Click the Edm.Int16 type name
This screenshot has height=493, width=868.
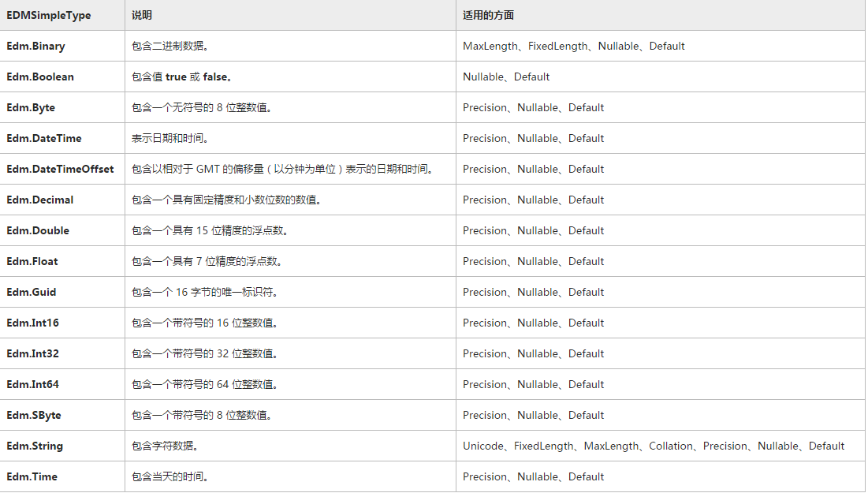(32, 323)
